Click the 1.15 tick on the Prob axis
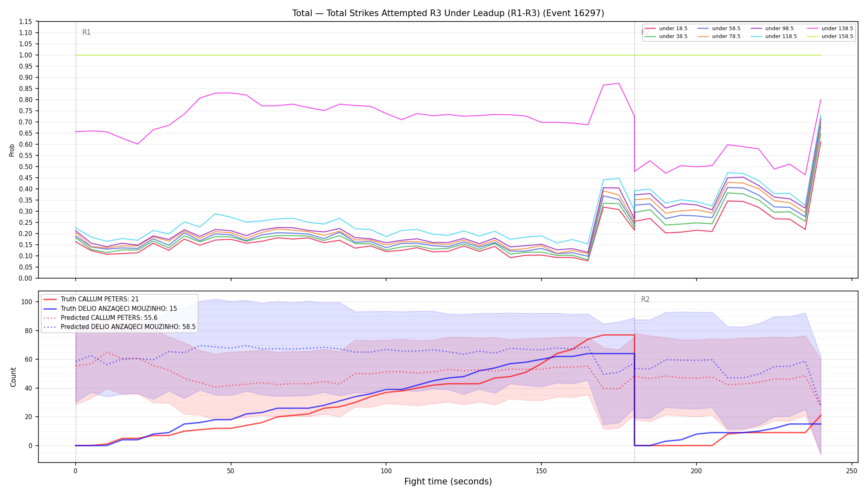This screenshot has width=868, height=496. pyautogui.click(x=26, y=21)
